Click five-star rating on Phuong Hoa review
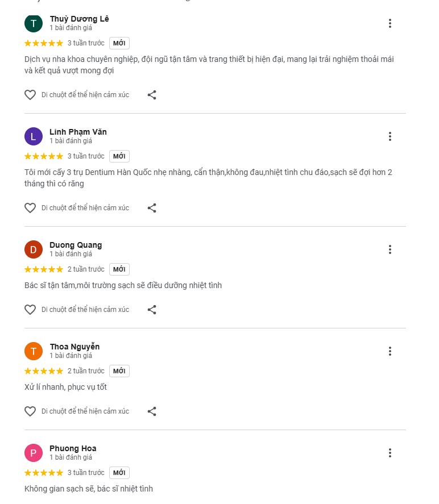Screen dimensions: 439x504 [x=44, y=473]
